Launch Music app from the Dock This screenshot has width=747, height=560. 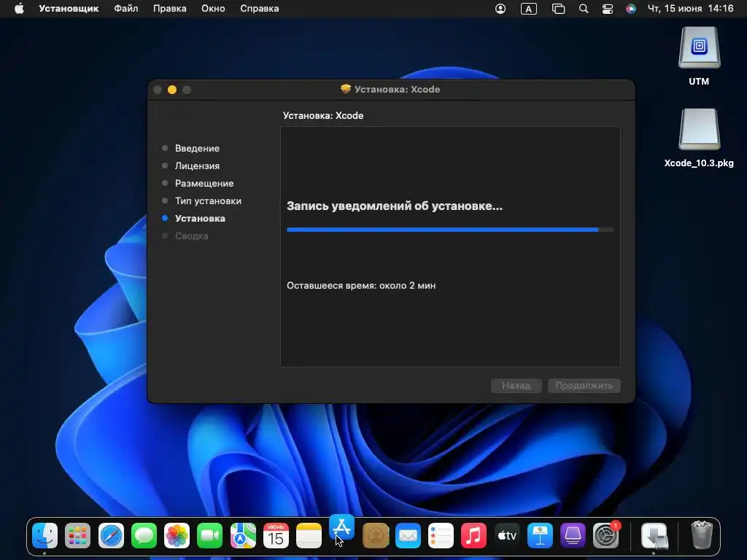coord(473,536)
